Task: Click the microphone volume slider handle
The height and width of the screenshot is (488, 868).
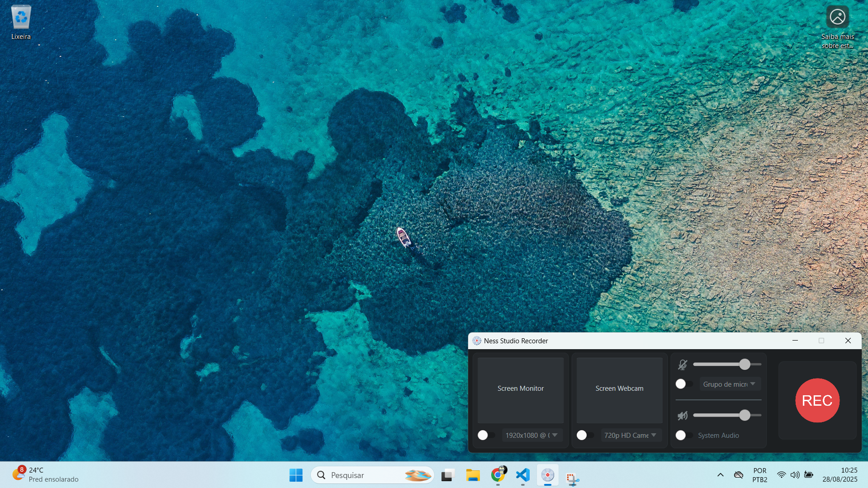Action: (x=745, y=364)
